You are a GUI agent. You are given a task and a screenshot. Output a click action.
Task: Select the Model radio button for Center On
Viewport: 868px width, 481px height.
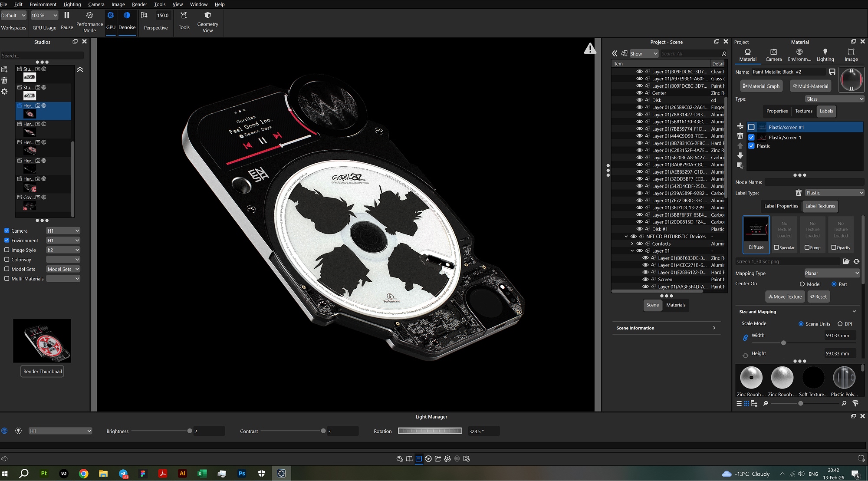(x=803, y=284)
